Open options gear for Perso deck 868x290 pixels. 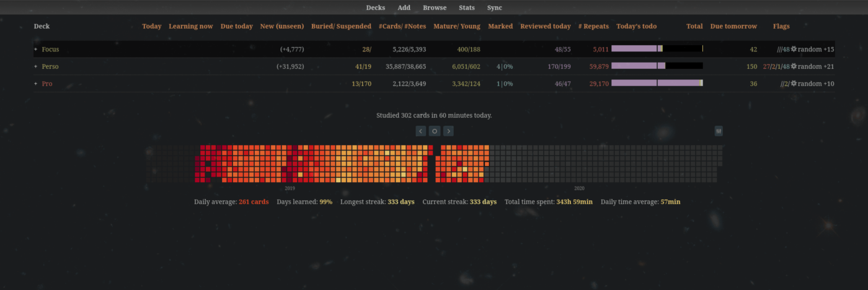click(x=794, y=66)
